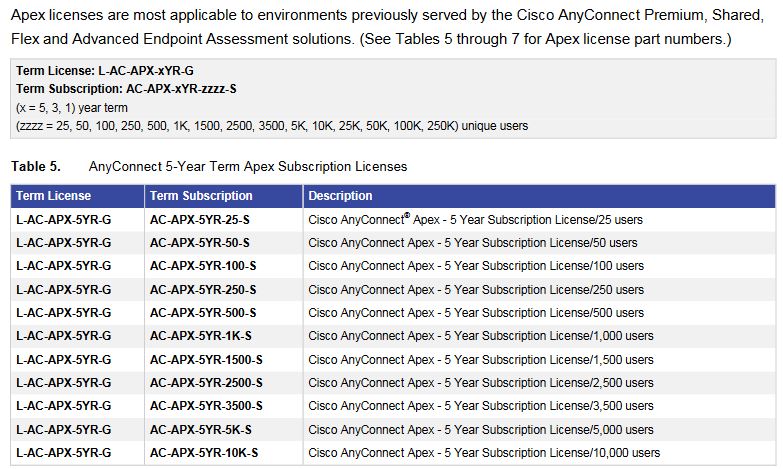Click the AC-APX-5YR-100-S part number

coord(202,266)
